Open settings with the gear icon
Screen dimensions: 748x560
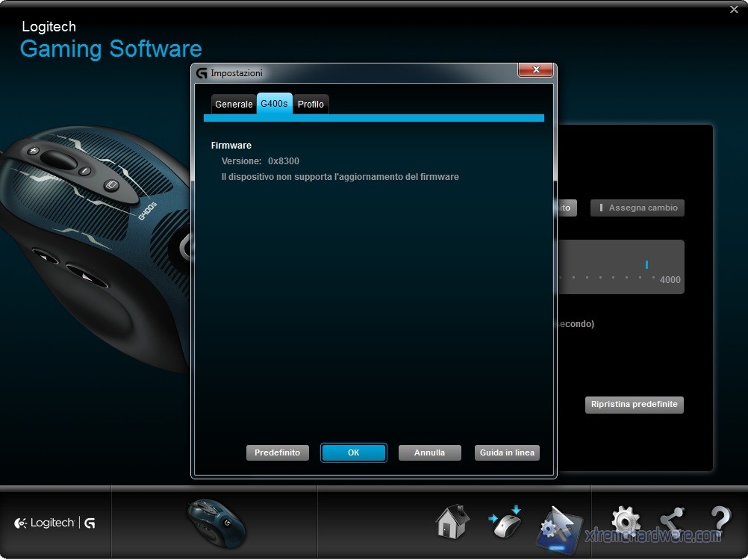click(x=625, y=521)
